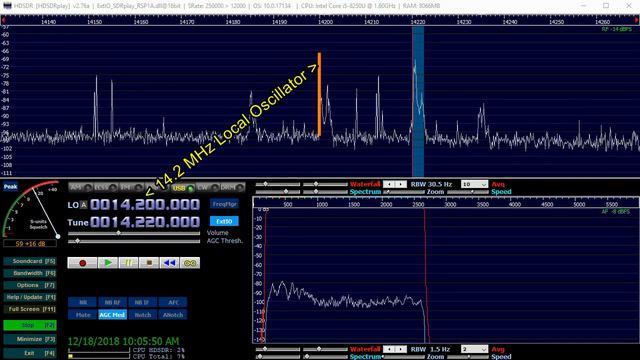Start recording with the red record button

(x=82, y=263)
